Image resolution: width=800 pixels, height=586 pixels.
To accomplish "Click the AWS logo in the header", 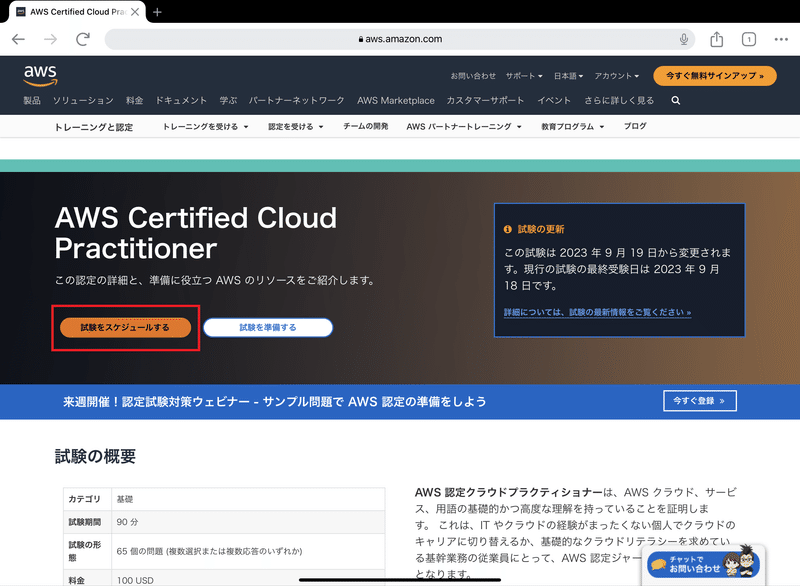I will [x=41, y=76].
